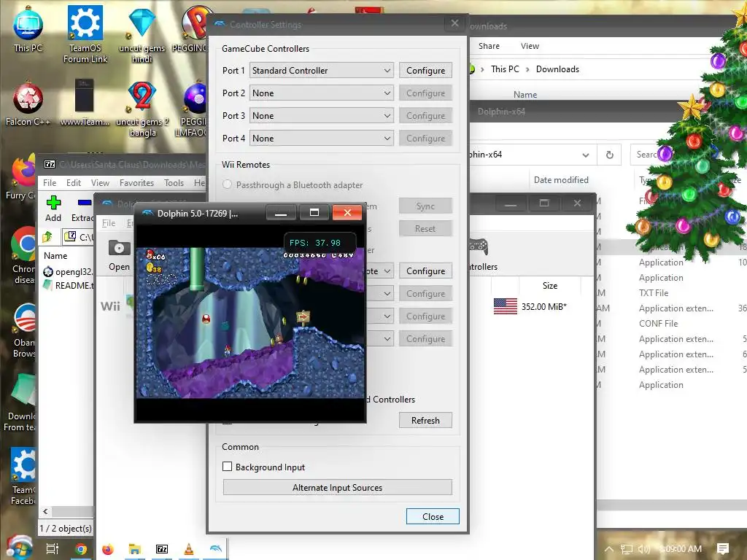747x560 pixels.
Task: Open the 7-Zip View menu
Action: point(100,183)
